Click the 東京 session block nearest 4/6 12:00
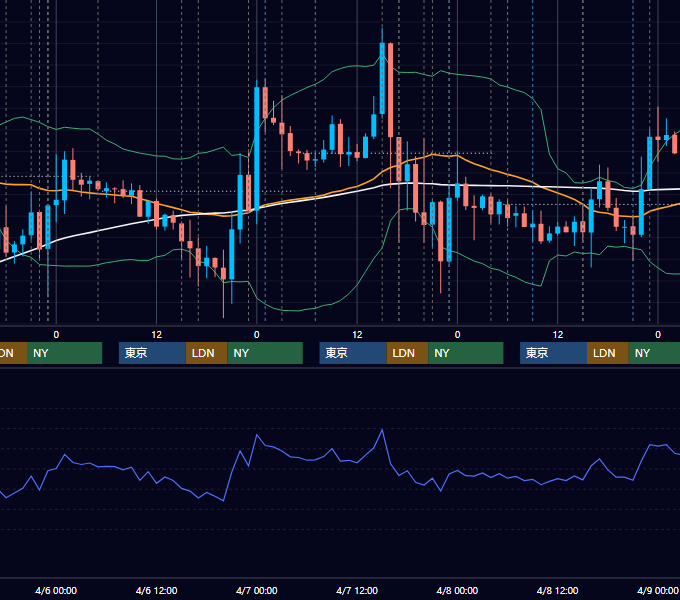 click(152, 353)
